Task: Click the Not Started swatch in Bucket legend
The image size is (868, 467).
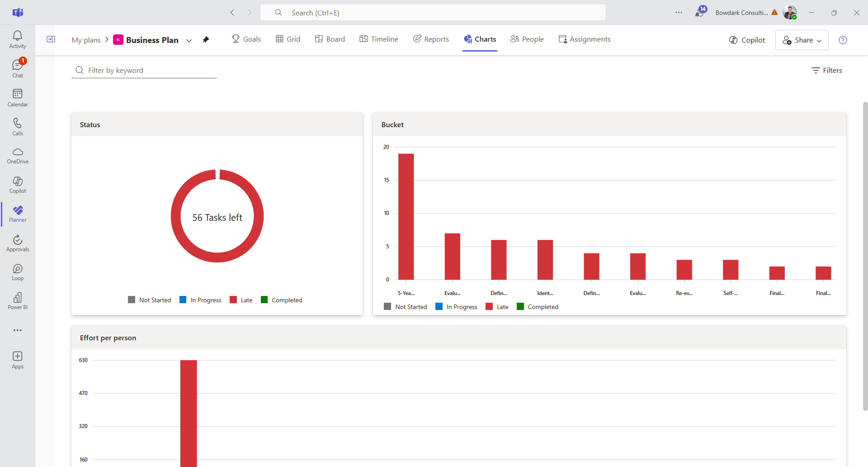Action: (387, 306)
